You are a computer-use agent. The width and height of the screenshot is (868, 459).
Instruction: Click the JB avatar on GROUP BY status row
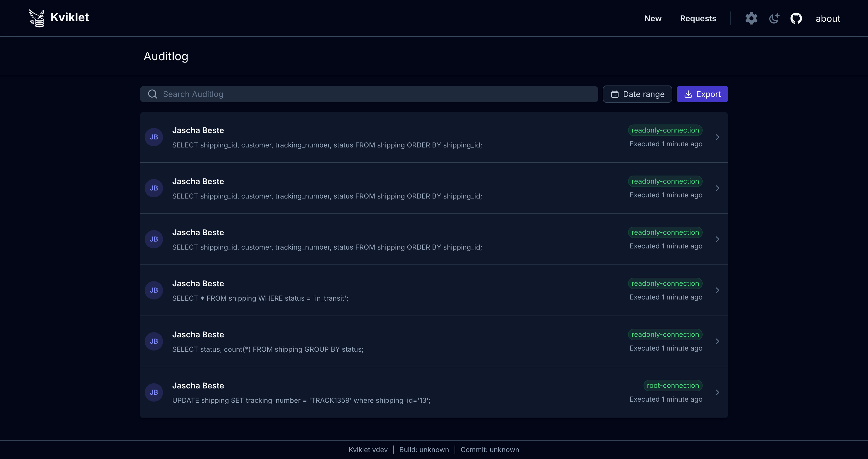tap(154, 341)
